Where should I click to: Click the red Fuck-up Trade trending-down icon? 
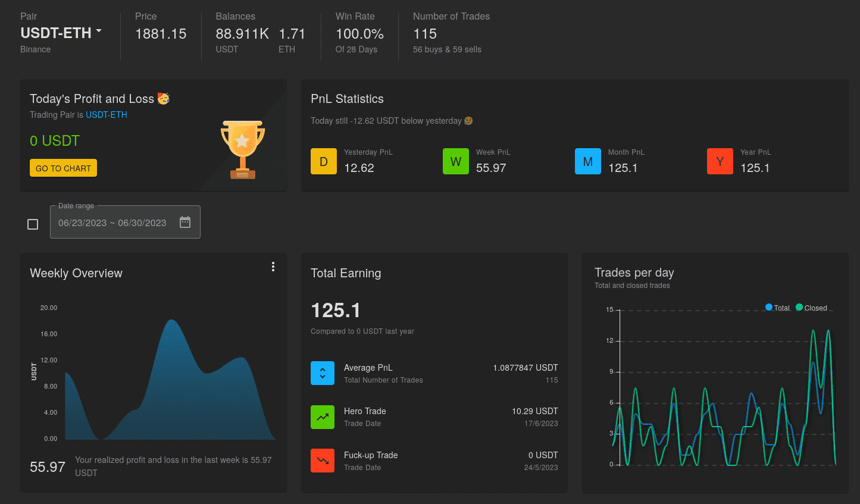323,461
